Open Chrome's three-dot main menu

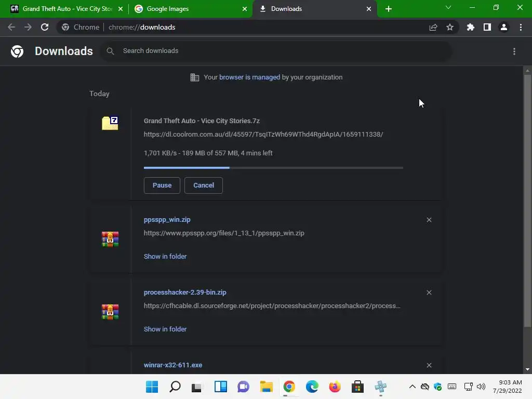pos(521,27)
